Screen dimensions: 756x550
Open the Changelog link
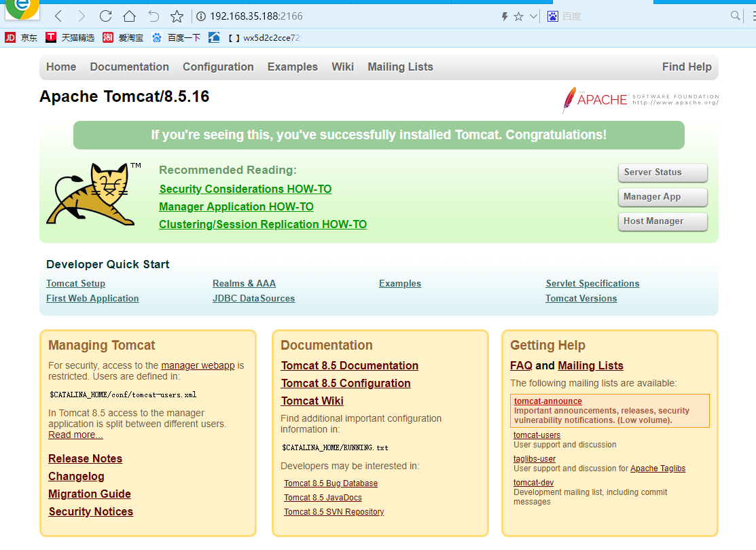(76, 476)
